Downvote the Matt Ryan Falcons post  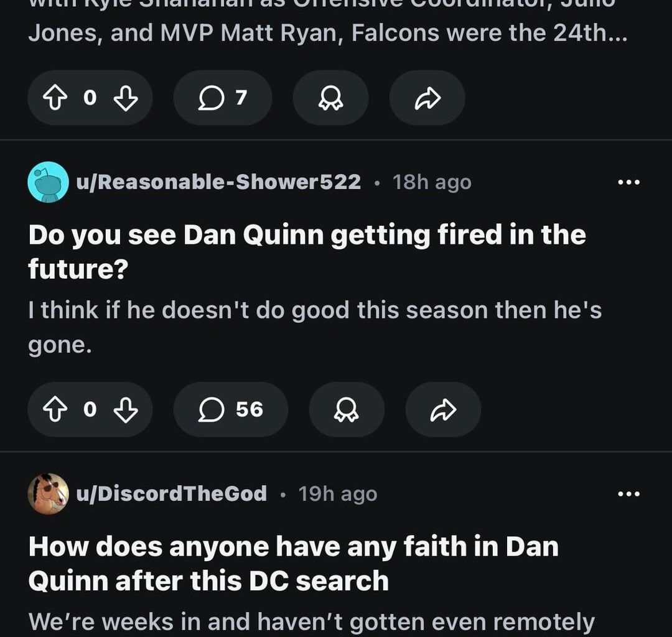pyautogui.click(x=124, y=98)
